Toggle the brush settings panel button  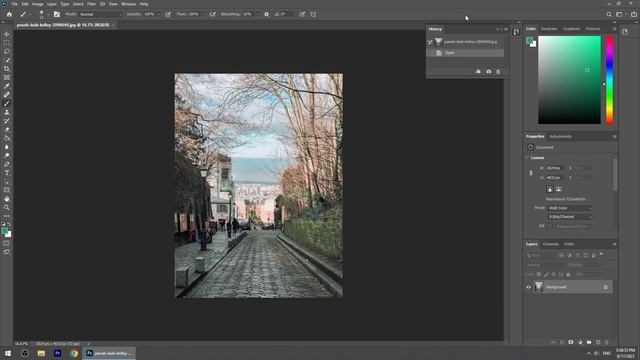[57, 14]
